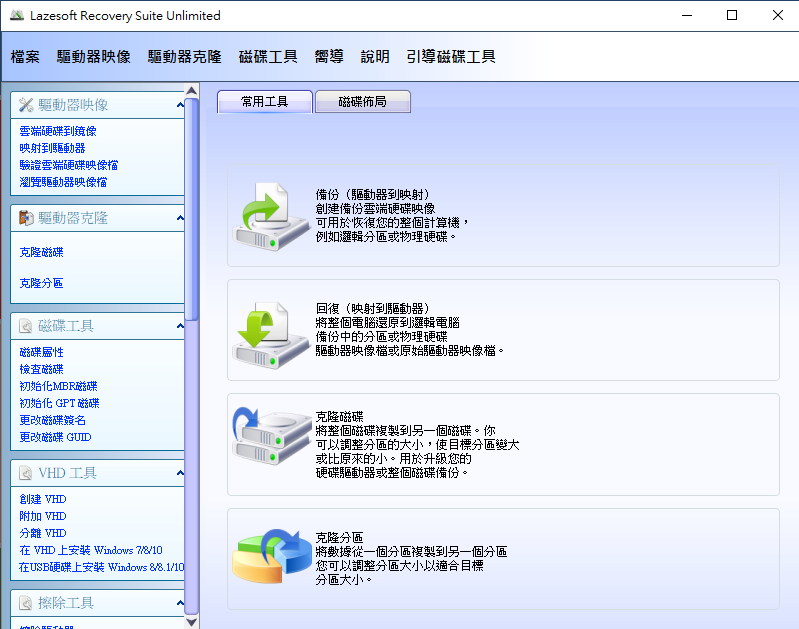Screen dimensions: 799x629
Task: Click the sidebar scrollbar up arrow
Action: (192, 91)
